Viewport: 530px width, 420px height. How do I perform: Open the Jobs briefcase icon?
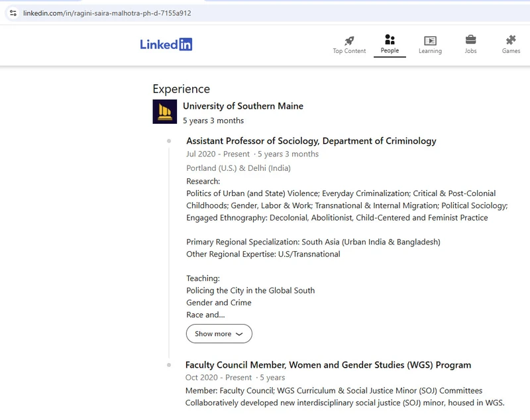pos(470,40)
